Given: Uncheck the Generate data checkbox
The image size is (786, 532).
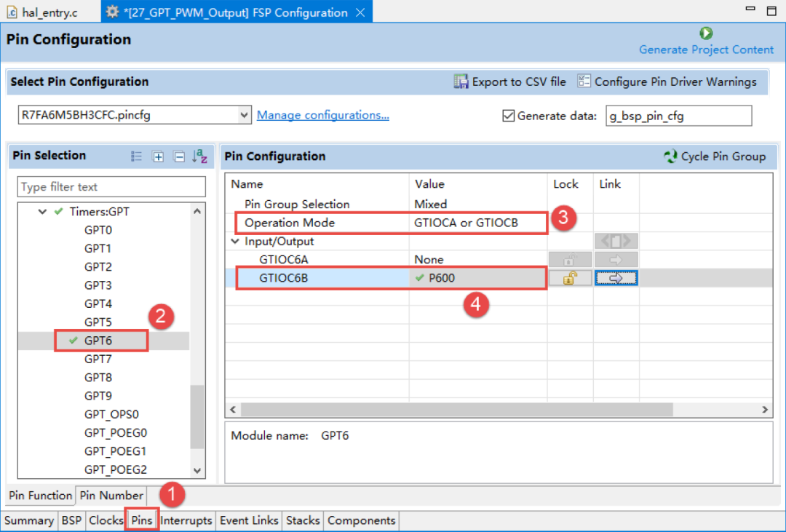Looking at the screenshot, I should click(509, 116).
